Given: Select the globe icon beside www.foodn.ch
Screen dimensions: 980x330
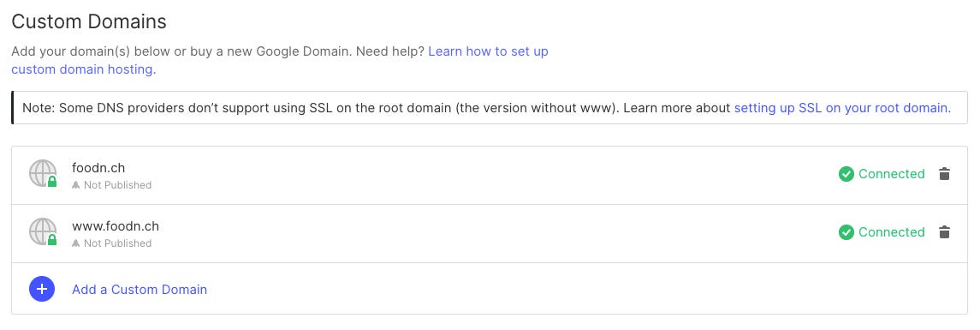Looking at the screenshot, I should coord(43,231).
